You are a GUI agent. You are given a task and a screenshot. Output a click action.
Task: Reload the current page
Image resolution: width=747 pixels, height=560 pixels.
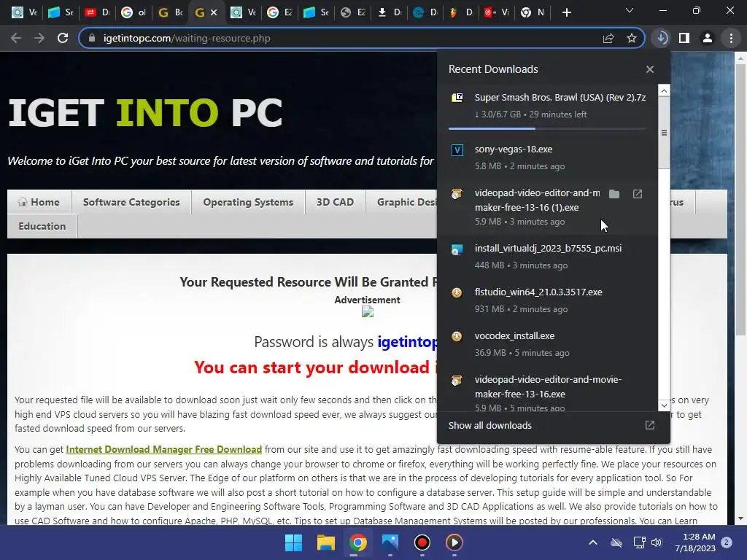[x=63, y=38]
